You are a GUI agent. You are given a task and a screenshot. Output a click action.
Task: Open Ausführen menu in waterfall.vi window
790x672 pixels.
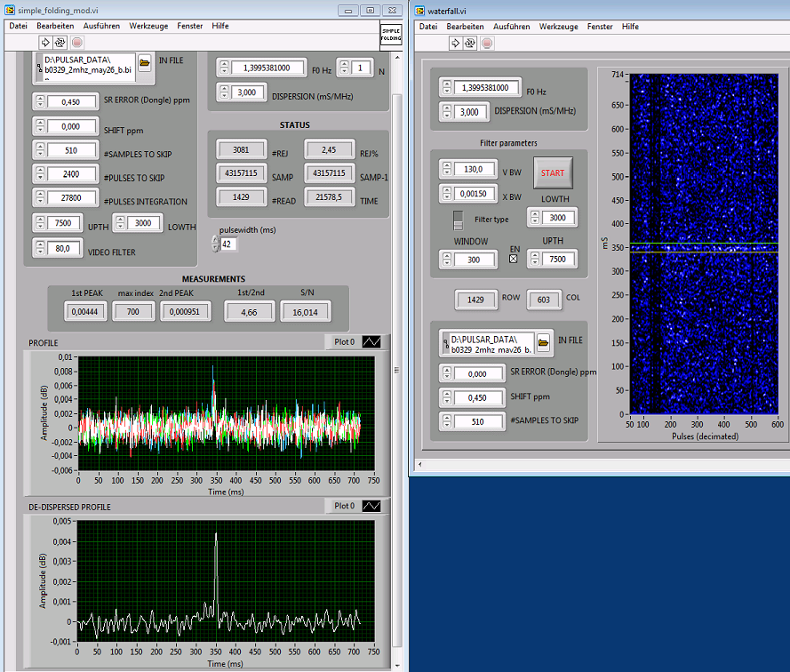(x=511, y=27)
